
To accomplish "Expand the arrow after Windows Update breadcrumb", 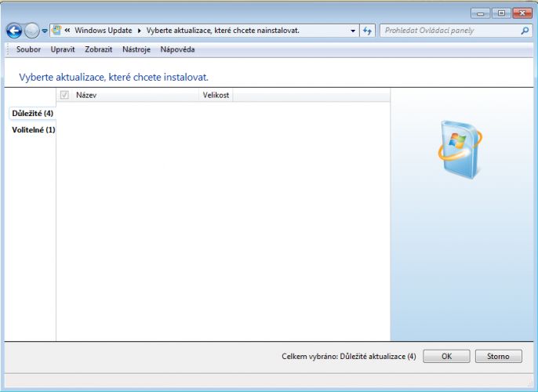I will tap(140, 31).
